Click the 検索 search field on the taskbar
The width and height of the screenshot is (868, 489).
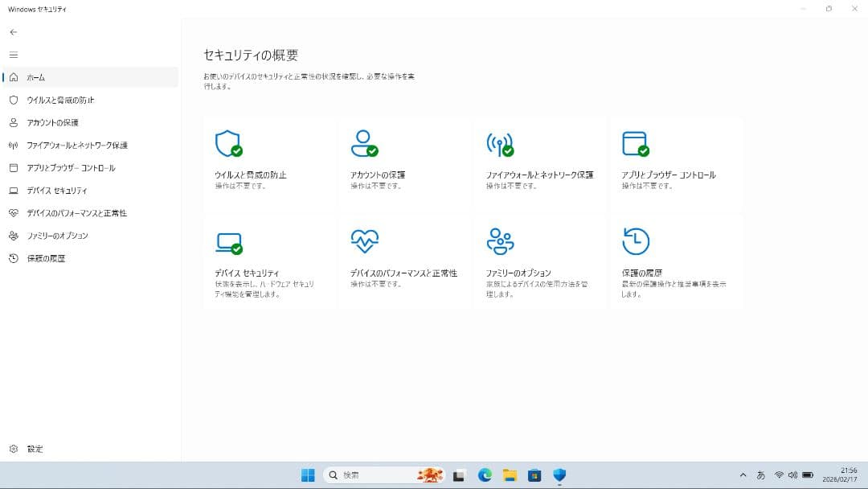(370, 475)
